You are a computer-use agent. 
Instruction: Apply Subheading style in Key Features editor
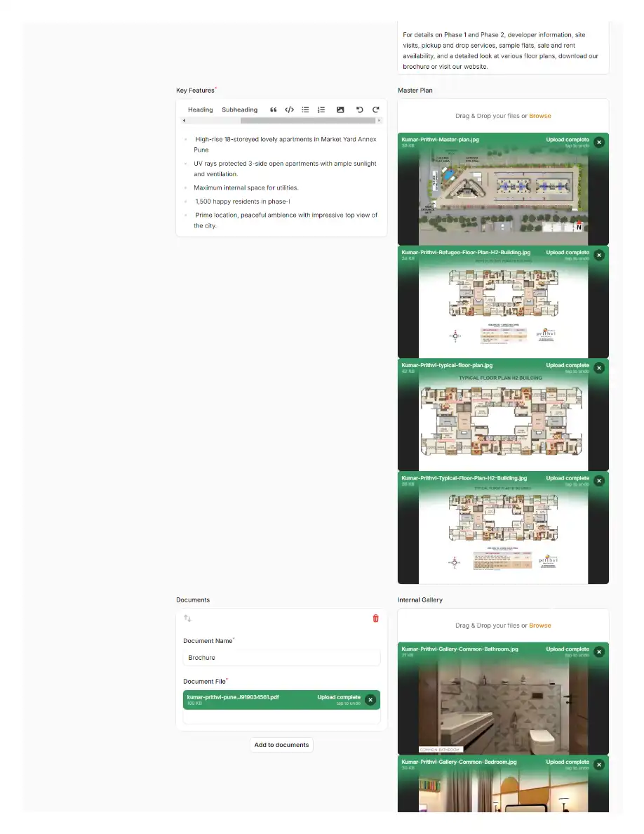(239, 110)
